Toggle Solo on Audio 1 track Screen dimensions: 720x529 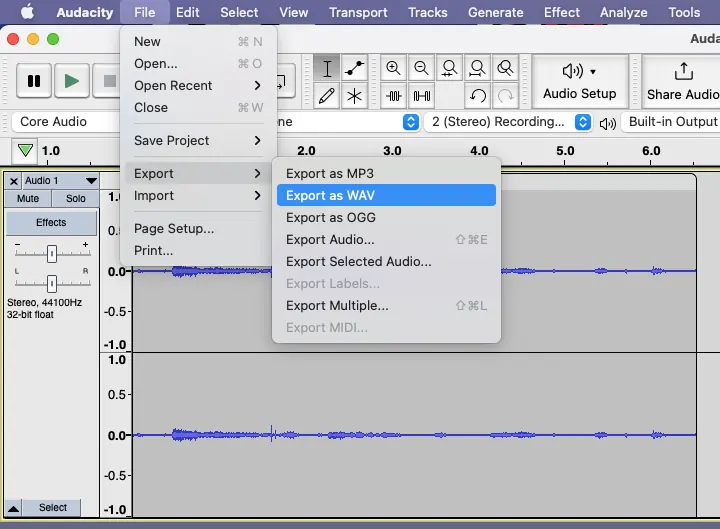pos(76,199)
